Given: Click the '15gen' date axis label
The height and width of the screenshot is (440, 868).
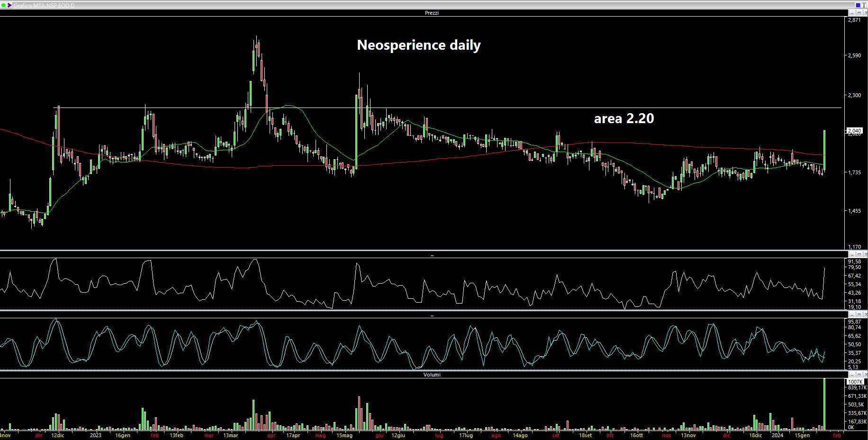Looking at the screenshot, I should (802, 435).
